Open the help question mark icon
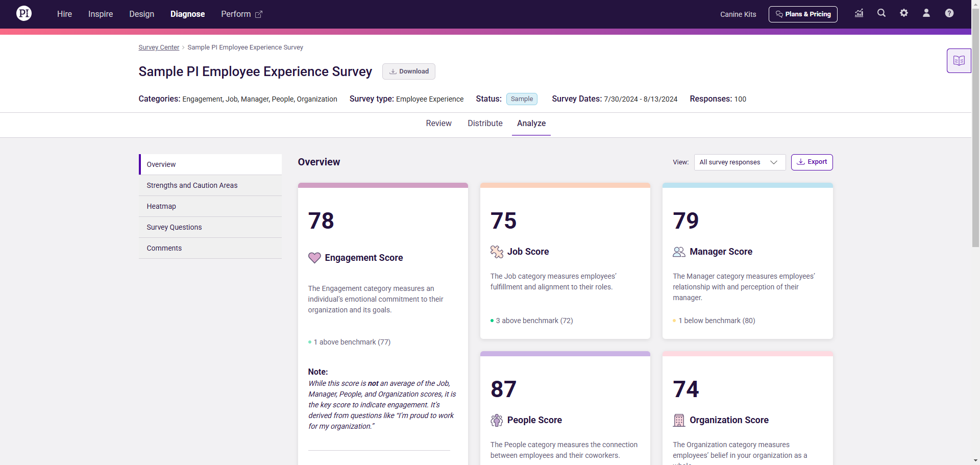980x465 pixels. [x=949, y=13]
